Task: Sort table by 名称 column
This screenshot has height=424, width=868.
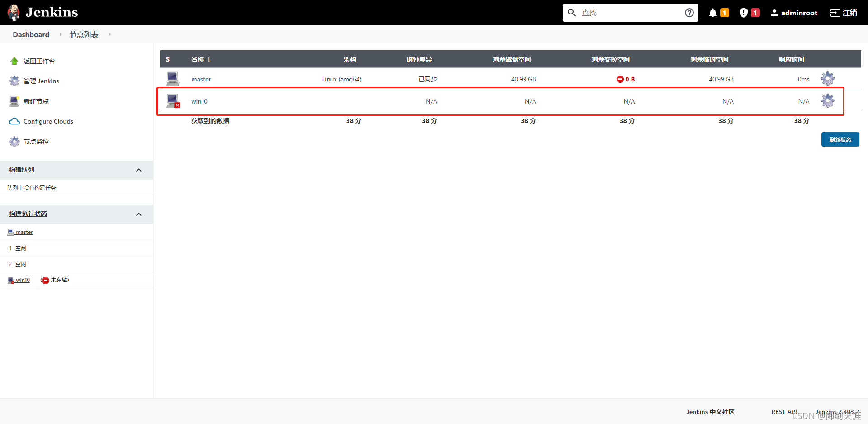Action: pyautogui.click(x=201, y=59)
